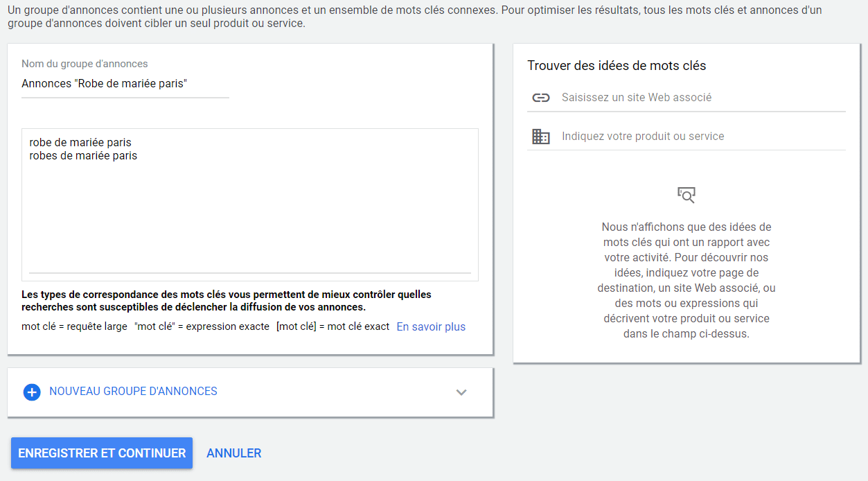Place cursor on keyword "robe de mariée paris"

(x=80, y=143)
